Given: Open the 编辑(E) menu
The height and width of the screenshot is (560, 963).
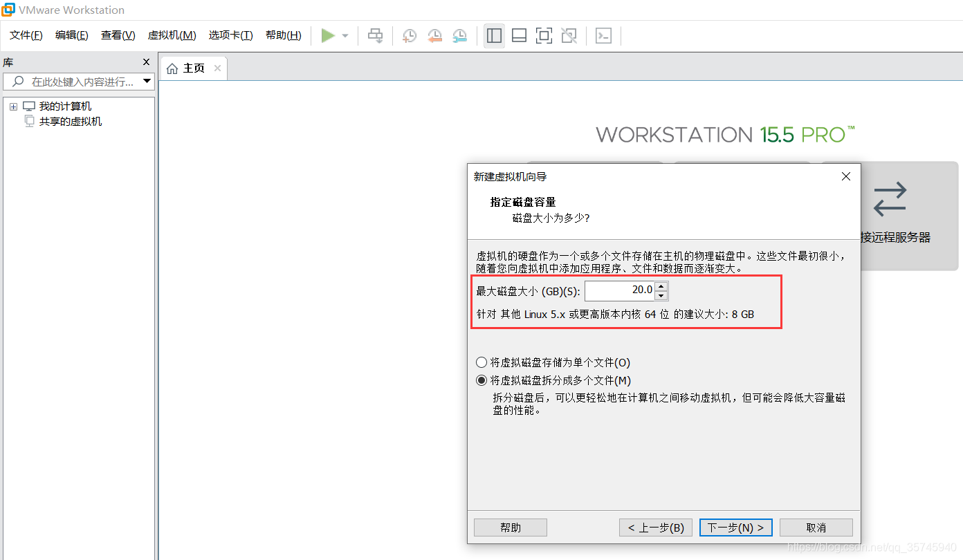Looking at the screenshot, I should (x=72, y=35).
